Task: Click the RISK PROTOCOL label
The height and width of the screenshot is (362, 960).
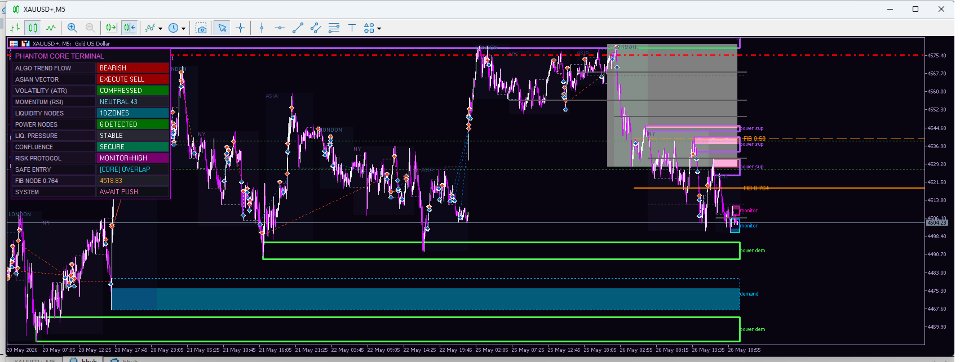Action: (37, 158)
